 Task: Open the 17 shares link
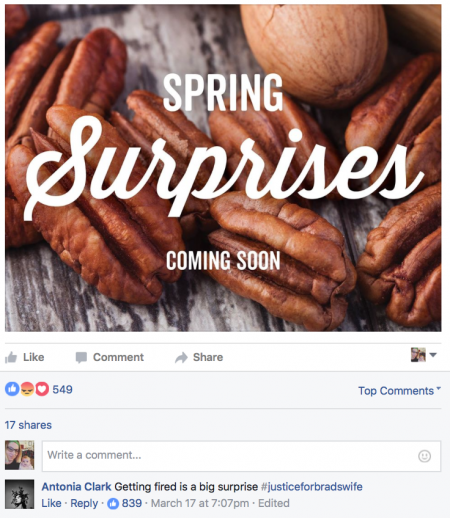tap(28, 425)
